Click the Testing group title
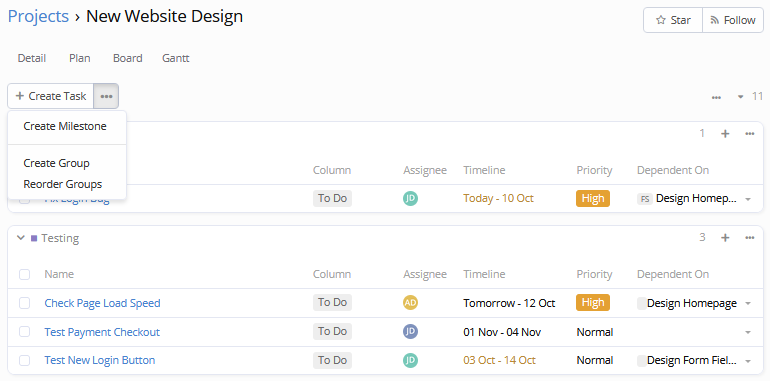 click(x=60, y=238)
